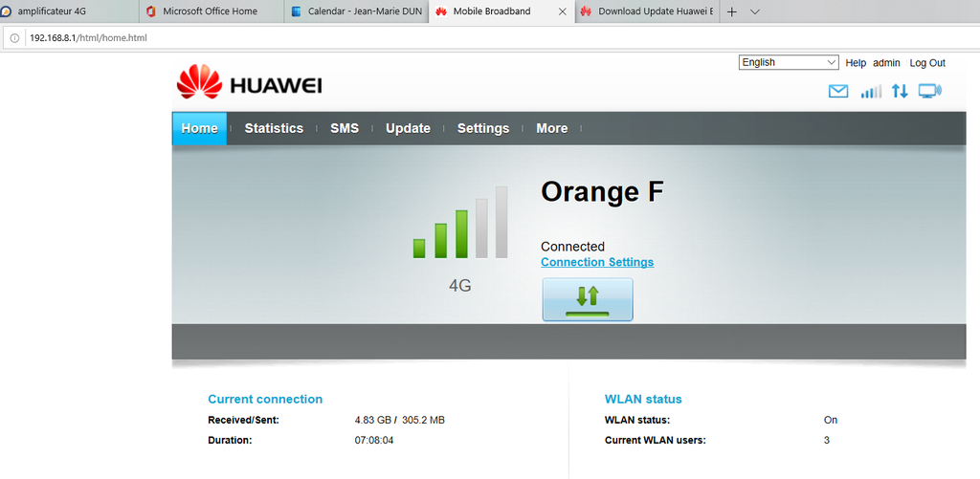Click the Current WLAN users value 3
Image resolution: width=980 pixels, height=479 pixels.
826,441
